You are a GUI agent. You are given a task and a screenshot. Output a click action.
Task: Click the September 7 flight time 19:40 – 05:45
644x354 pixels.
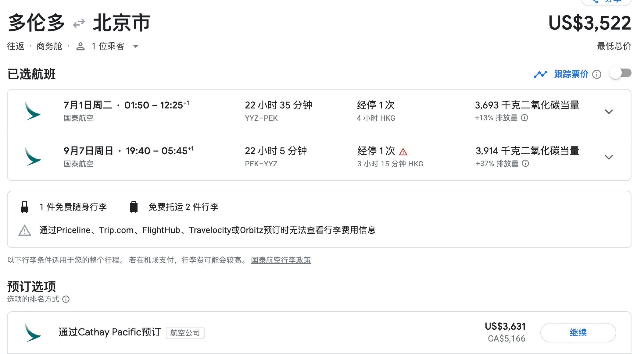tap(160, 151)
